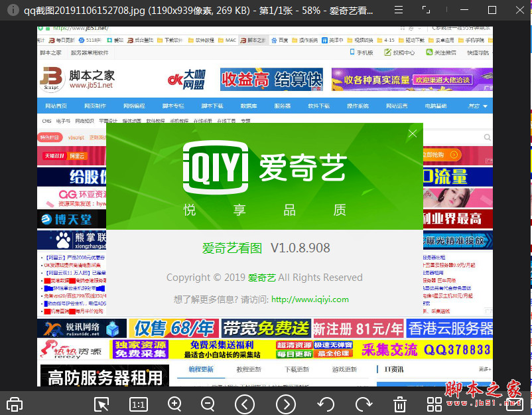Toggle fullscreen mode from the title bar
This screenshot has width=532, height=415.
[x=427, y=9]
